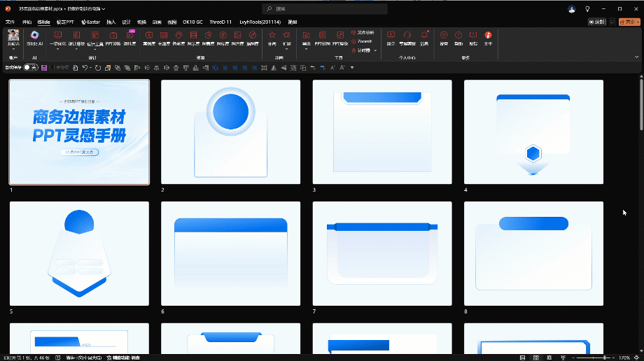Open the 插图库 illustration library
This screenshot has width=644, height=361.
coord(253,38)
